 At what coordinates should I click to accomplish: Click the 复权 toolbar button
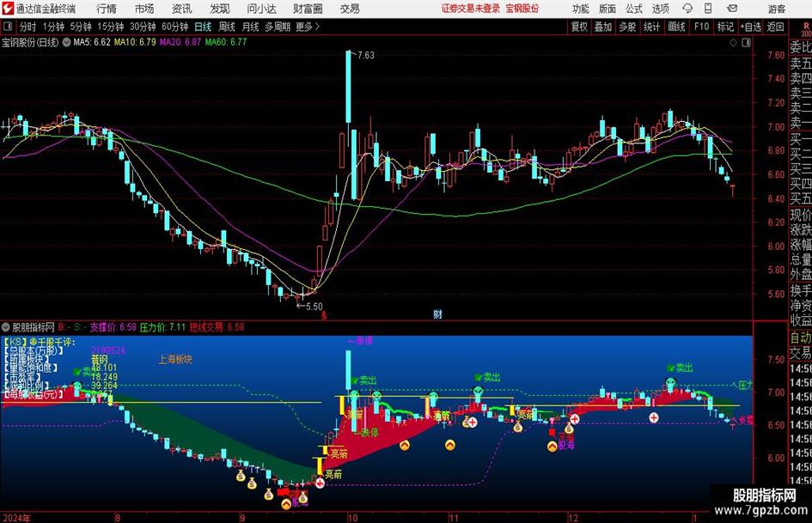pos(579,27)
